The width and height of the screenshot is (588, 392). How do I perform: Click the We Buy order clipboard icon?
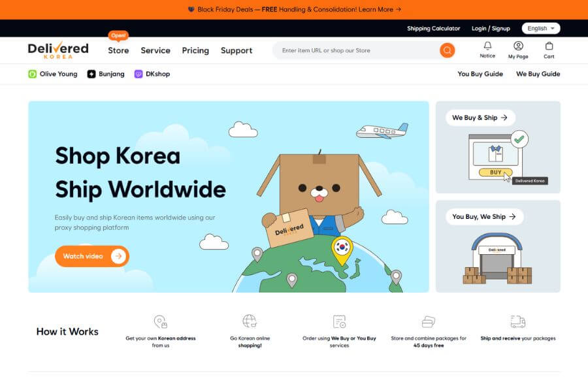[x=339, y=321]
